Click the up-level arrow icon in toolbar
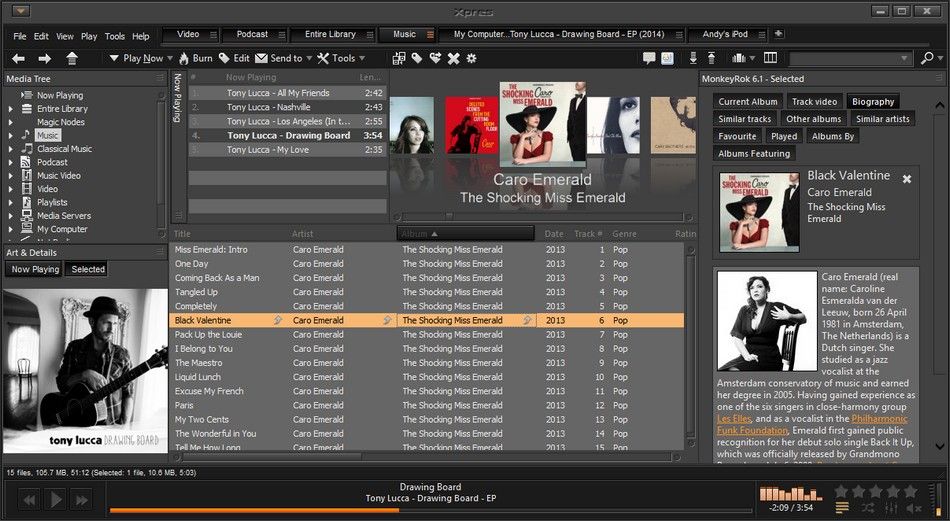950x521 pixels. [72, 58]
